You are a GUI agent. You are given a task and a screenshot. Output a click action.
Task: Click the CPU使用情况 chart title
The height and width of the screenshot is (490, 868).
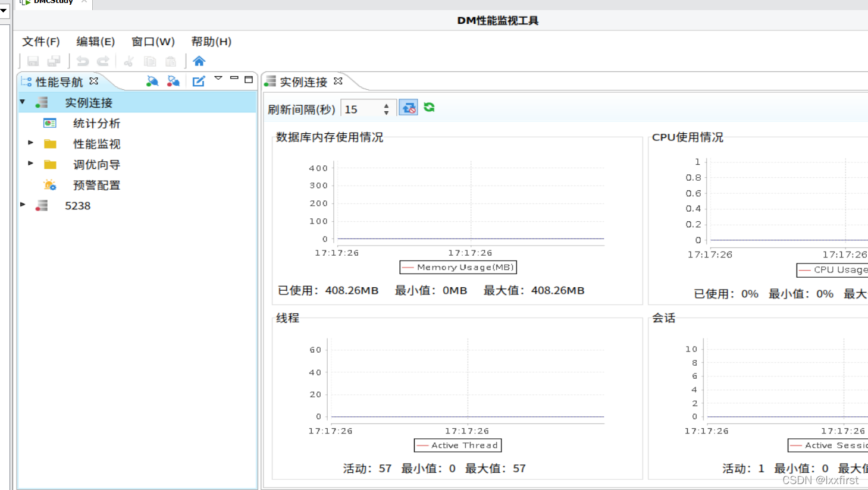coord(688,137)
